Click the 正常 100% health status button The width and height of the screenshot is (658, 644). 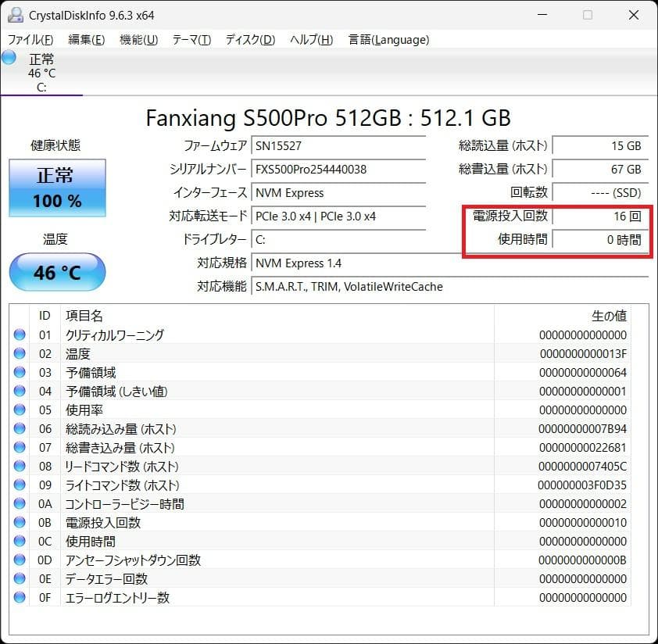pos(56,188)
